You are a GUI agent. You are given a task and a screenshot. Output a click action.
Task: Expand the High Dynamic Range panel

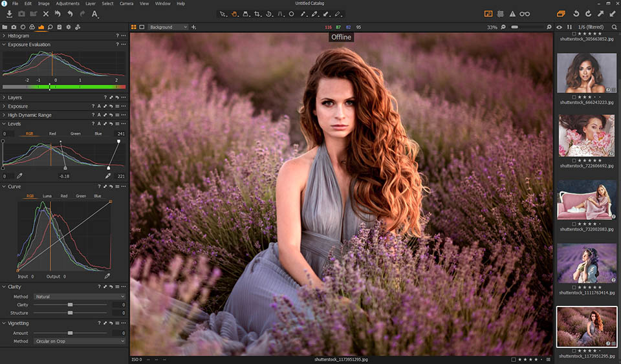tap(4, 114)
